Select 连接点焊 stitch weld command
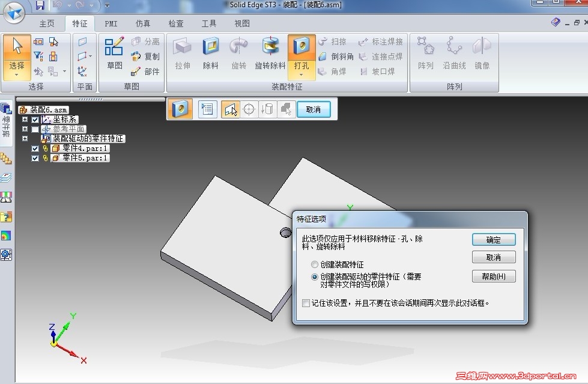This screenshot has height=384, width=588. tap(381, 56)
